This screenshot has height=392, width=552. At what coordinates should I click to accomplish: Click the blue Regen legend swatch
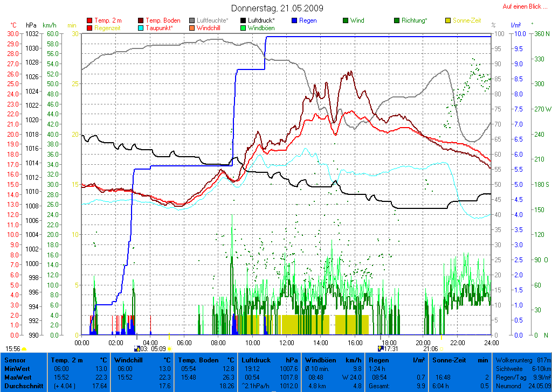click(295, 20)
